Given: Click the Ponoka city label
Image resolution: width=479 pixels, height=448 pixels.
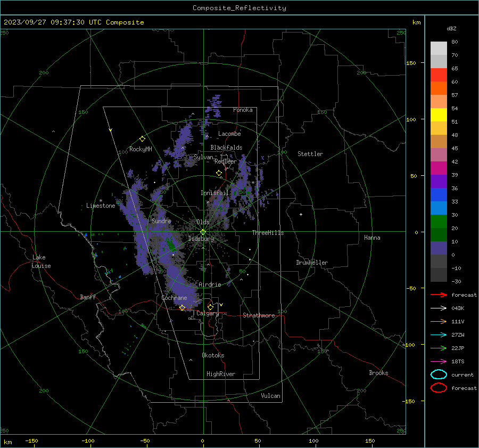Looking at the screenshot, I should point(243,110).
